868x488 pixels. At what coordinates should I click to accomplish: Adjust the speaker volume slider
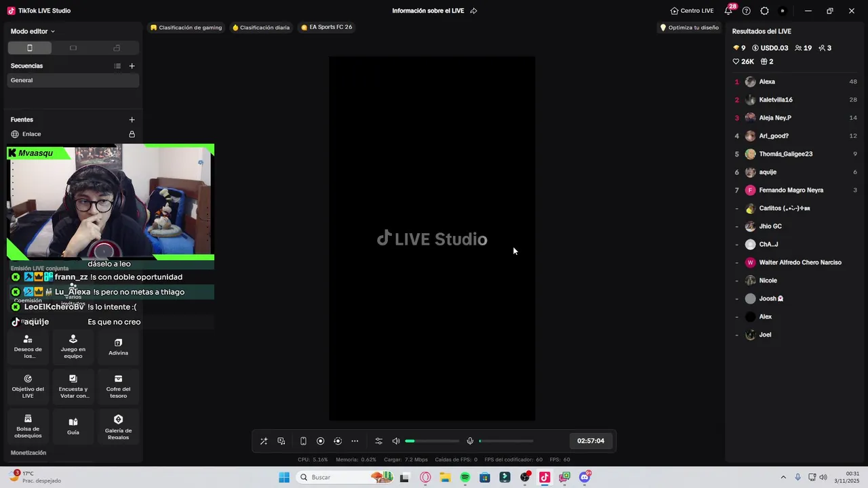pyautogui.click(x=432, y=441)
